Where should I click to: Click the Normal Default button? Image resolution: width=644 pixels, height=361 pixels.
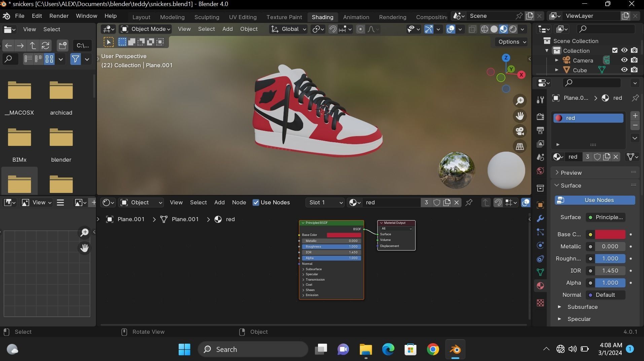pyautogui.click(x=605, y=295)
